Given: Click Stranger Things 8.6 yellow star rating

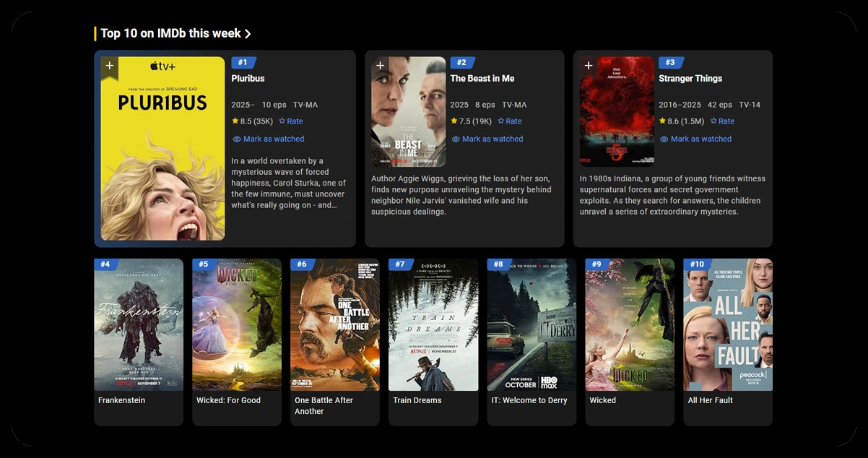Looking at the screenshot, I should tap(662, 121).
